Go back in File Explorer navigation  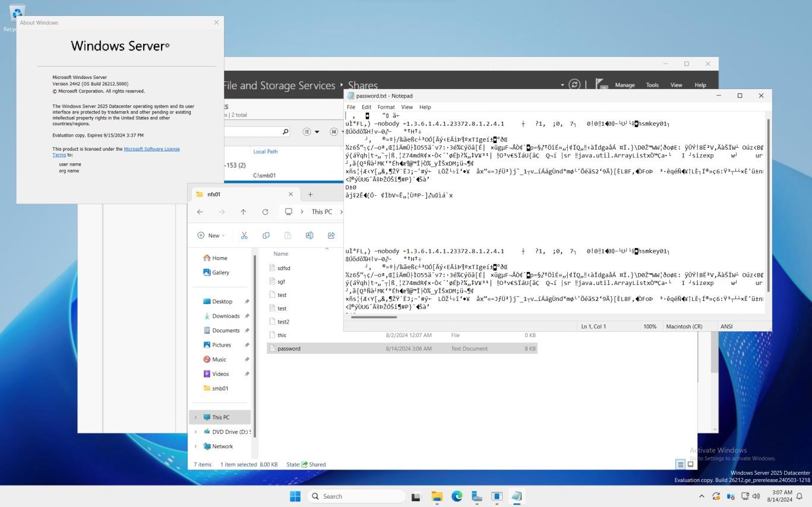pos(200,212)
